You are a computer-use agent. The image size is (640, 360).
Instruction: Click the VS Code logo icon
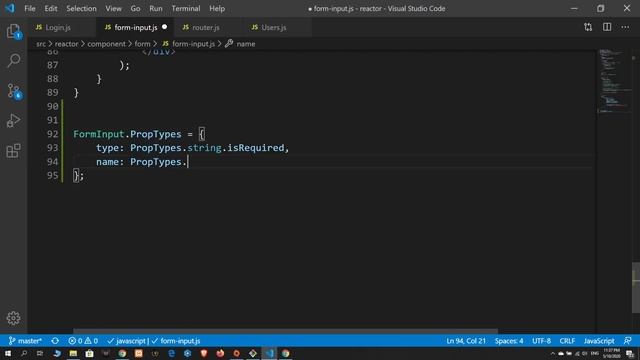click(10, 8)
